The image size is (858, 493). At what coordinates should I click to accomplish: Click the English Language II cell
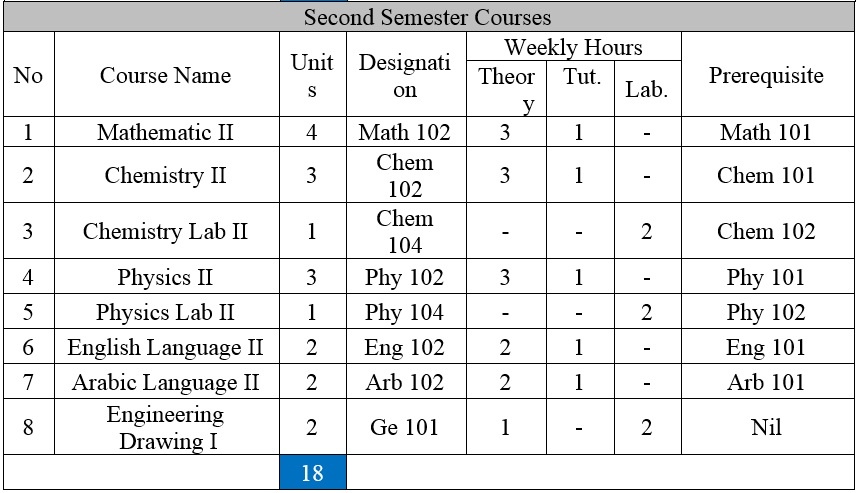167,346
